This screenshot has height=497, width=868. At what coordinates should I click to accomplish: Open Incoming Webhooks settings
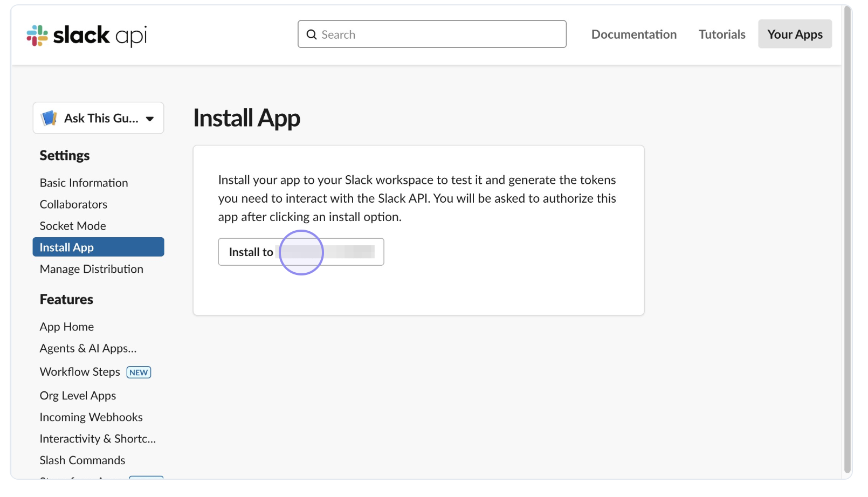(91, 417)
